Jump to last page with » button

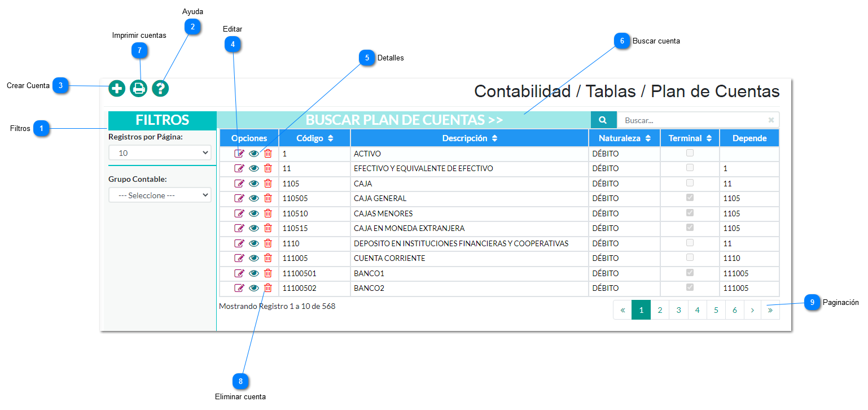pyautogui.click(x=770, y=310)
